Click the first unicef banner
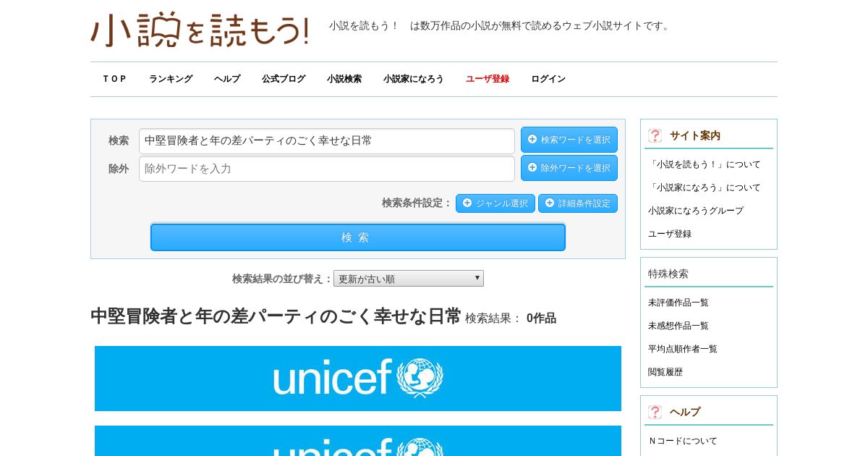Viewport: 868px width, 456px height. (x=358, y=379)
